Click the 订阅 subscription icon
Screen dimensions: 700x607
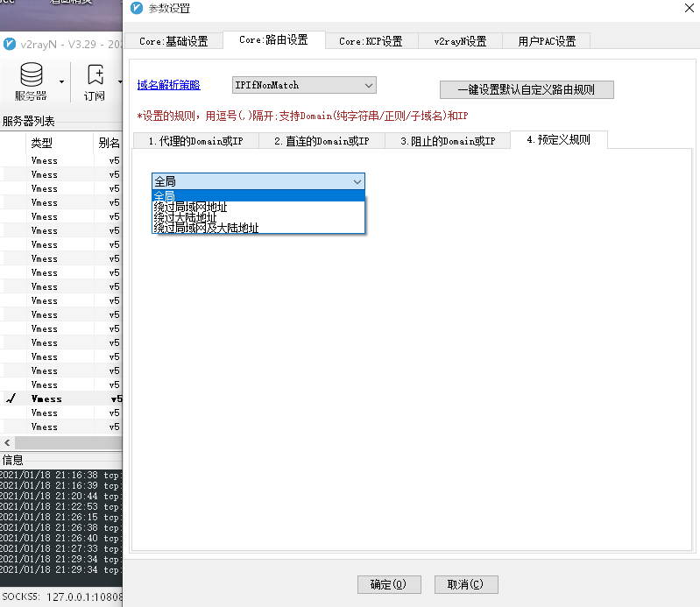click(95, 76)
